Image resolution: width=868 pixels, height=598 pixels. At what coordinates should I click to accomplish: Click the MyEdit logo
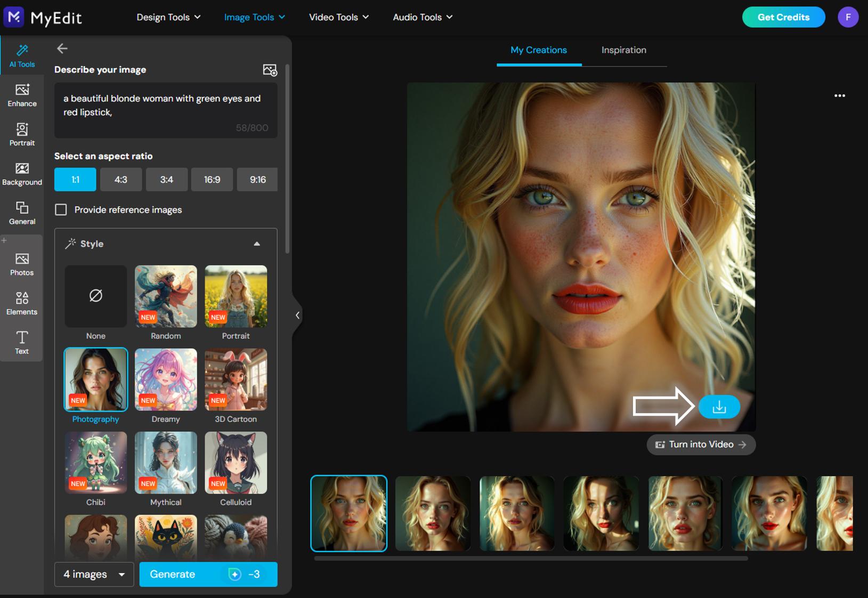click(x=43, y=17)
